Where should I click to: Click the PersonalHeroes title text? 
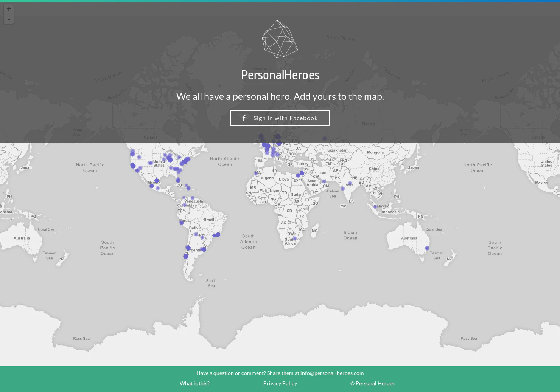280,75
